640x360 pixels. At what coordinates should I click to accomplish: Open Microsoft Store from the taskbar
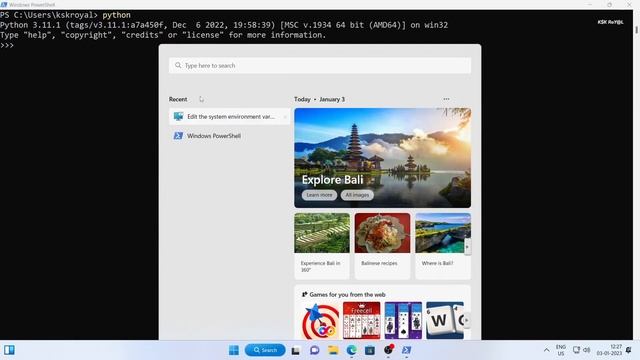[370, 350]
